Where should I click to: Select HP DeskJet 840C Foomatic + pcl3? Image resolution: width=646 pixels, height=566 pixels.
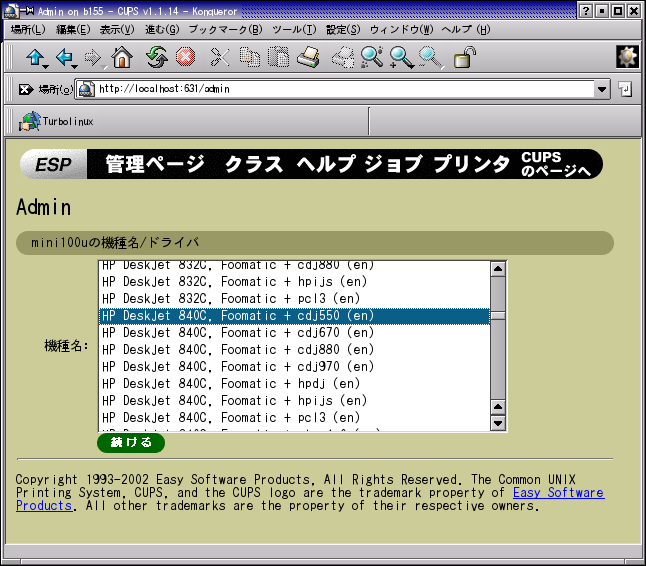tap(294, 418)
